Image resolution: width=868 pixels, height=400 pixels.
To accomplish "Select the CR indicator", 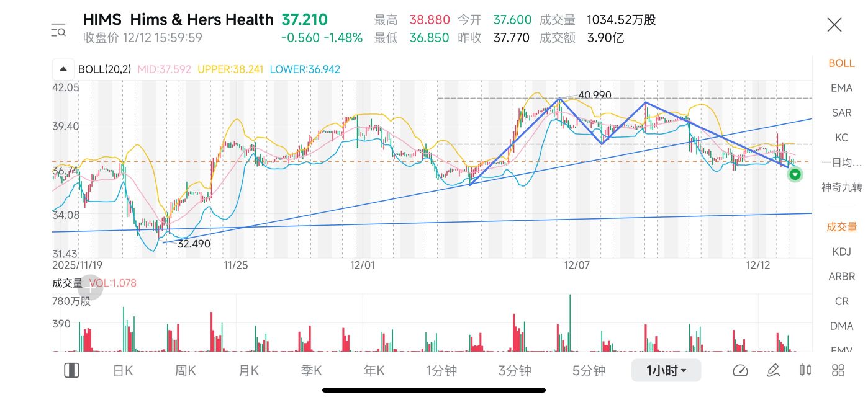I will [x=841, y=301].
